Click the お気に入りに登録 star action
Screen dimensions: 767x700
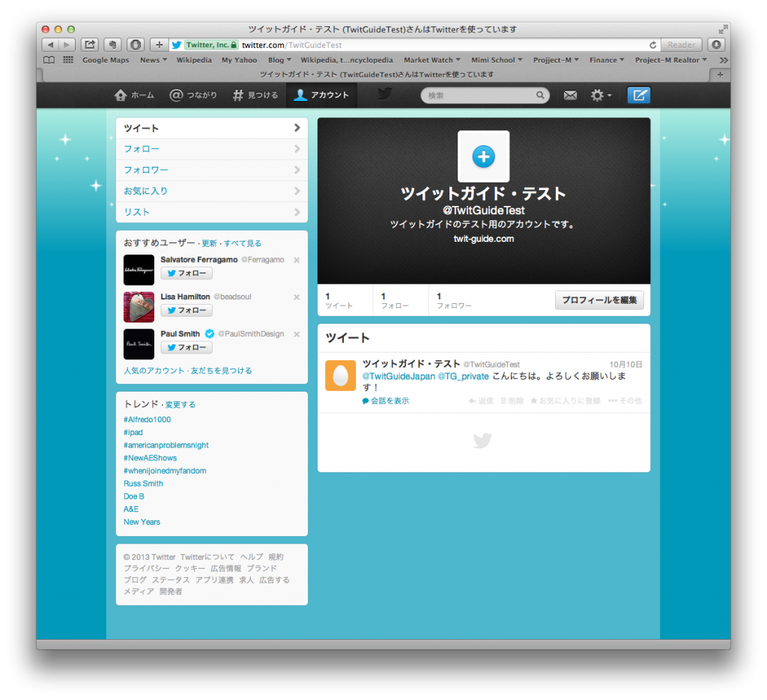tap(566, 401)
